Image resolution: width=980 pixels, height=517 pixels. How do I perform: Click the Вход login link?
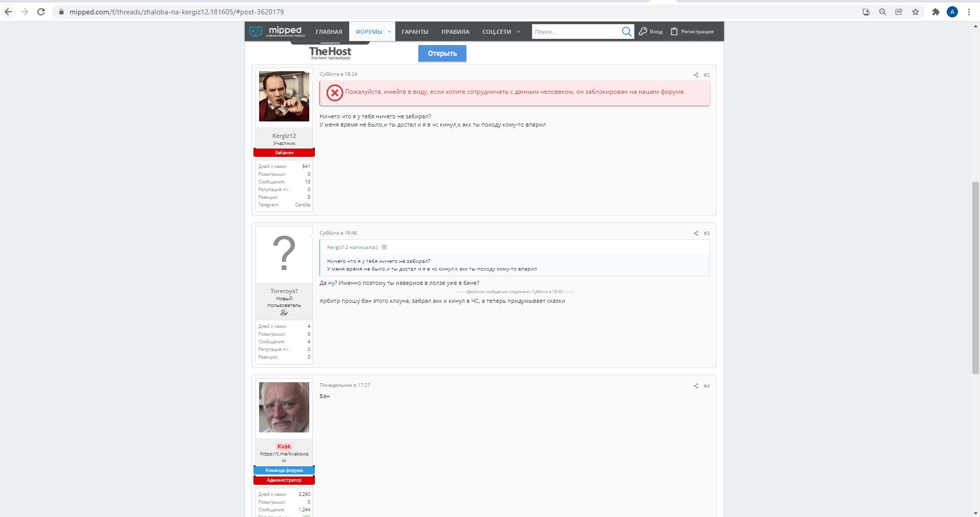(x=650, y=32)
